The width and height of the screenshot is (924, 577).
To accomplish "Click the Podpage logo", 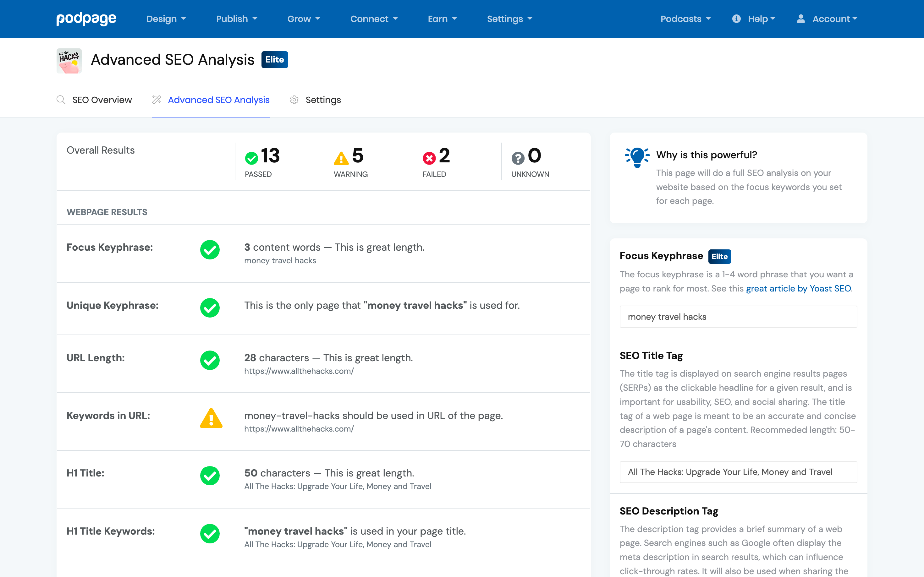I will (86, 19).
